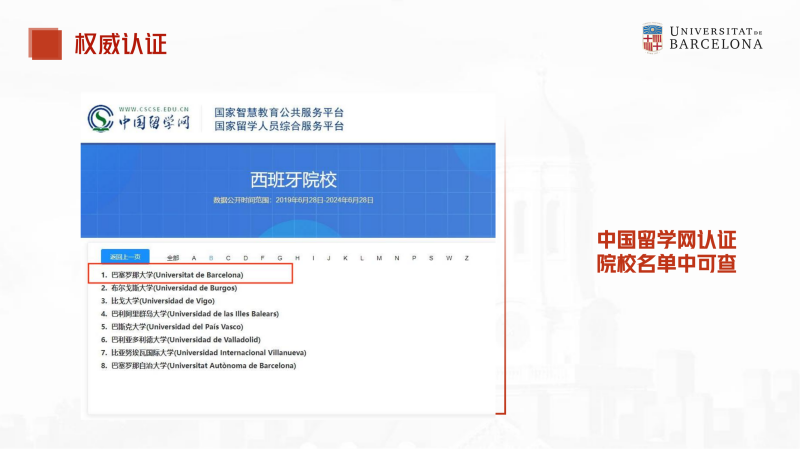Click the 中国留学网 logo icon

101,118
